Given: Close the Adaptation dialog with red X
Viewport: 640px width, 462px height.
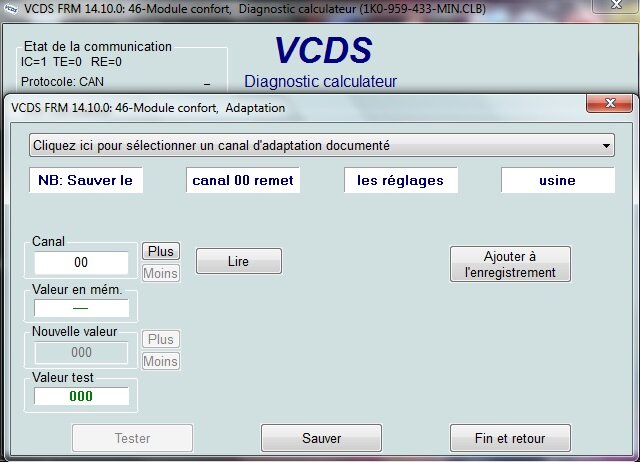Looking at the screenshot, I should [609, 103].
